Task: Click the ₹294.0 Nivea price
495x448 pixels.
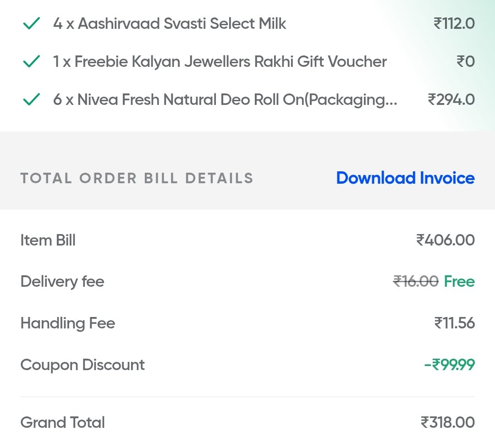Action: [451, 100]
